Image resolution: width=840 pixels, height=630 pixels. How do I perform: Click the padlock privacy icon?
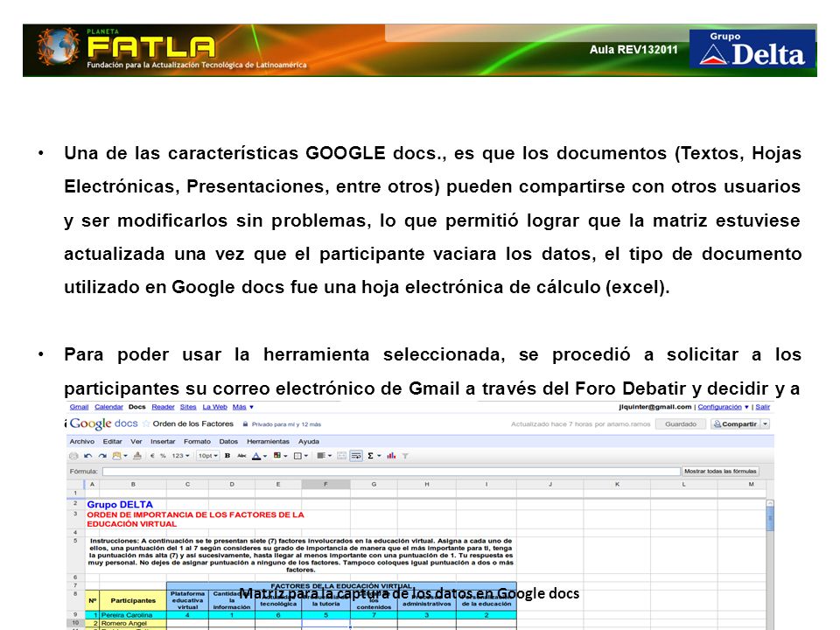tap(245, 423)
